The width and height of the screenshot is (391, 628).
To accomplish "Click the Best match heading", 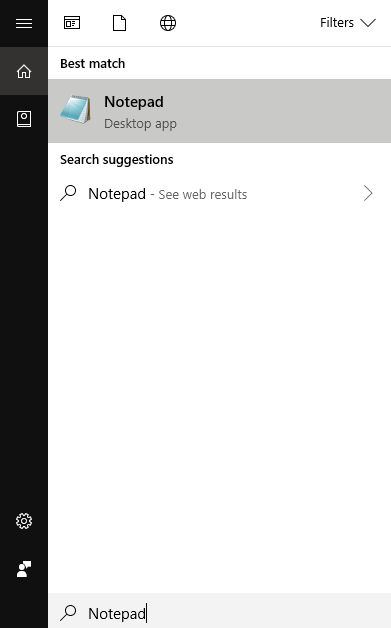I will pos(93,63).
